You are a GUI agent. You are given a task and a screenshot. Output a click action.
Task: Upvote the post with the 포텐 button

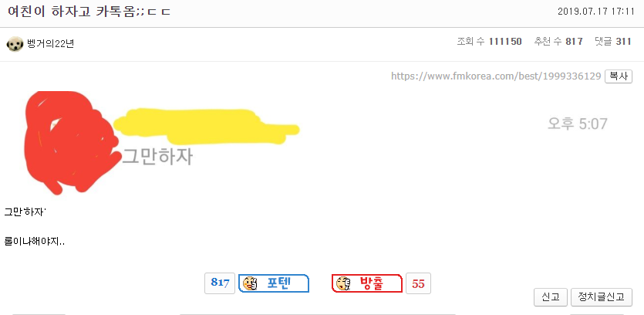[x=274, y=283]
